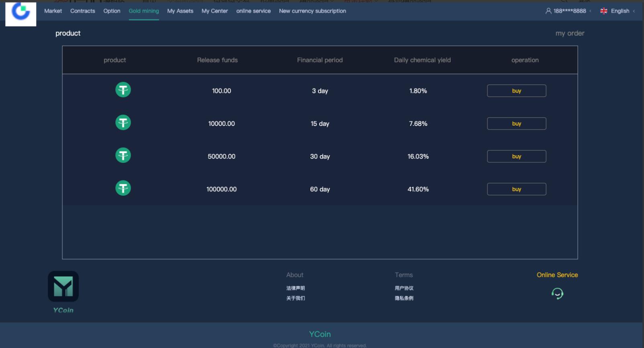Click the 法律声明 link under About

point(296,288)
